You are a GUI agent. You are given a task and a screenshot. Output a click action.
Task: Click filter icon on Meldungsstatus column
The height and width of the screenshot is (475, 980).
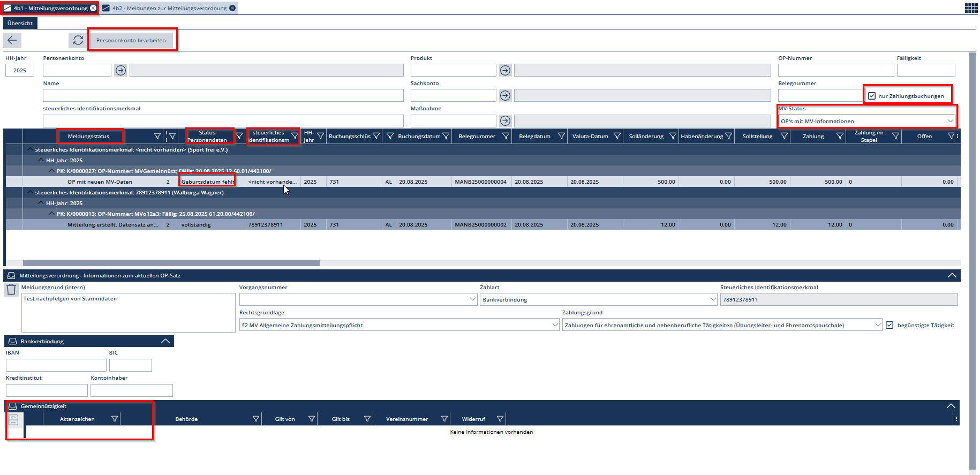tap(157, 136)
